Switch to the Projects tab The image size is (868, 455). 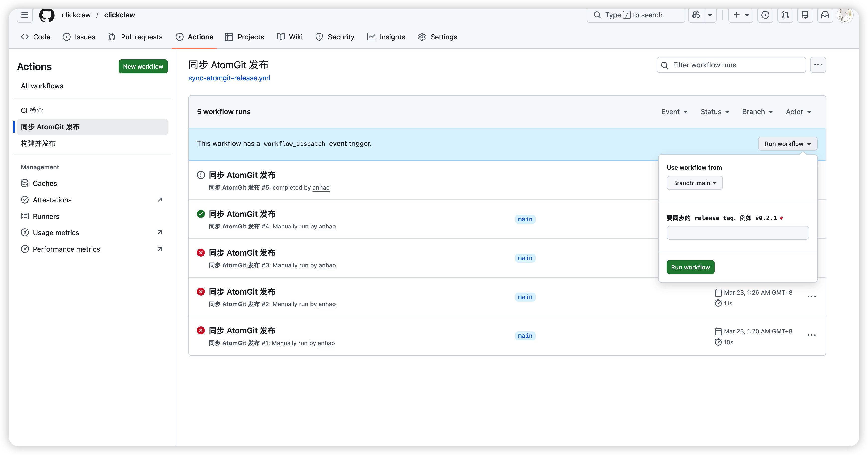tap(245, 37)
